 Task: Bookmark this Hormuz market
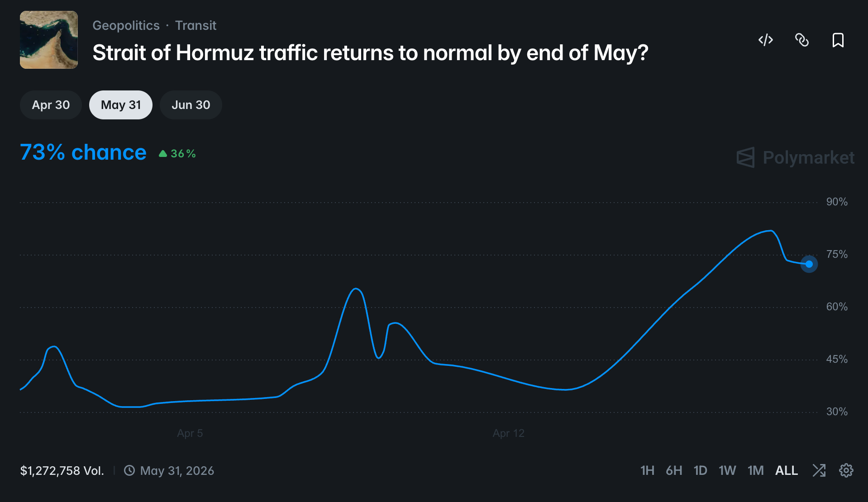pos(838,40)
